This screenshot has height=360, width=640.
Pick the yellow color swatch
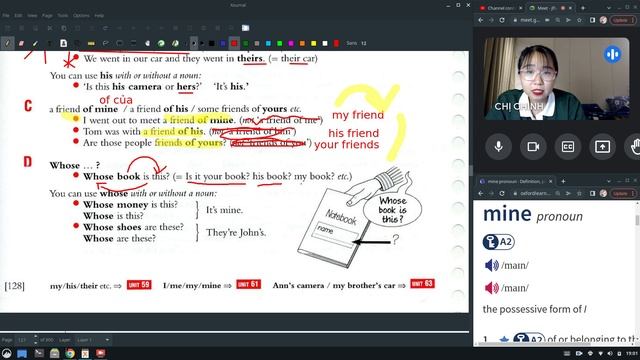314,43
